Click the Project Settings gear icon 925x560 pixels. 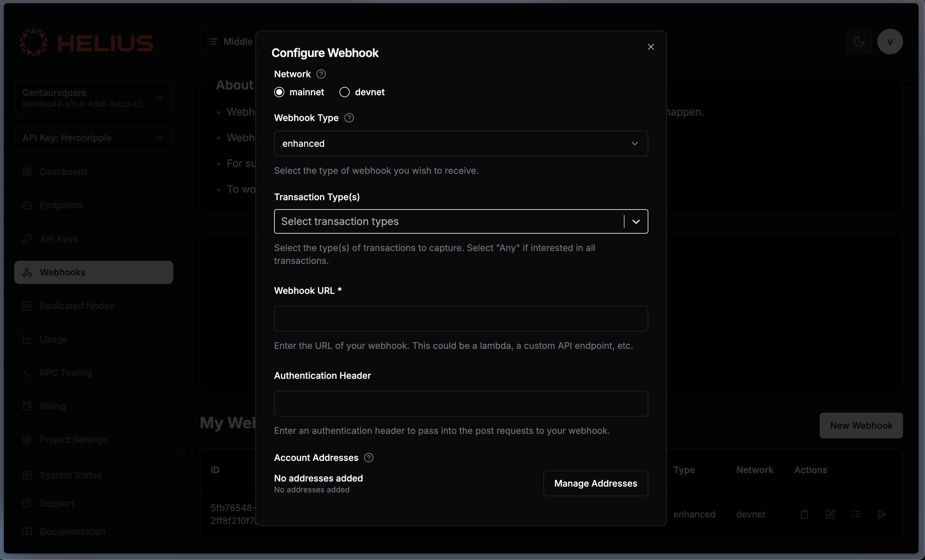(x=27, y=439)
